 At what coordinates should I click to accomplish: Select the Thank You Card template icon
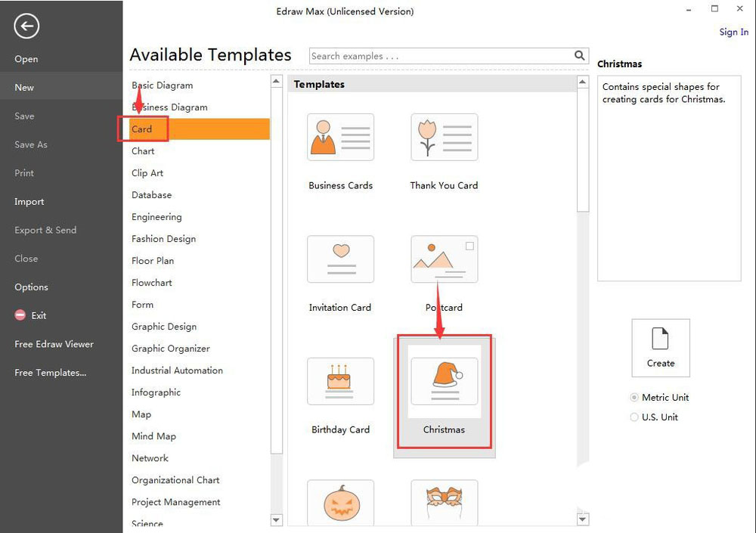pyautogui.click(x=444, y=137)
